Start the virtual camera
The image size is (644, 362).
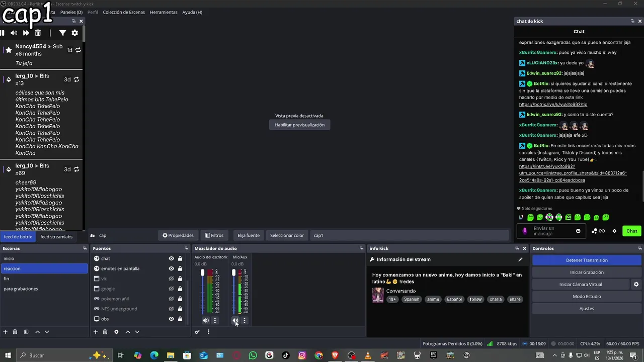581,285
